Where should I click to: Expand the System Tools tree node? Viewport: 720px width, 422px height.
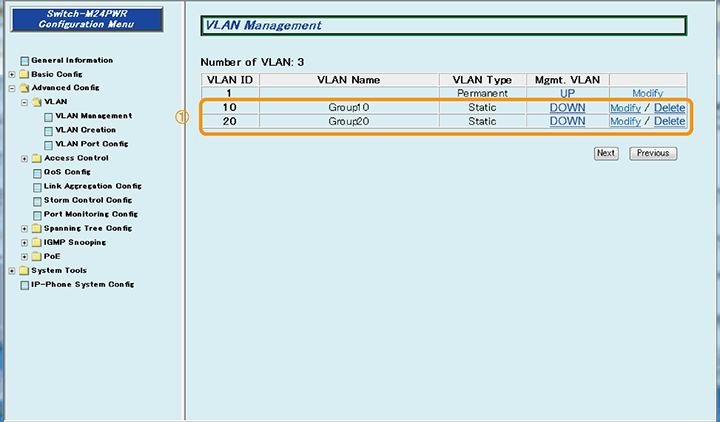click(11, 271)
